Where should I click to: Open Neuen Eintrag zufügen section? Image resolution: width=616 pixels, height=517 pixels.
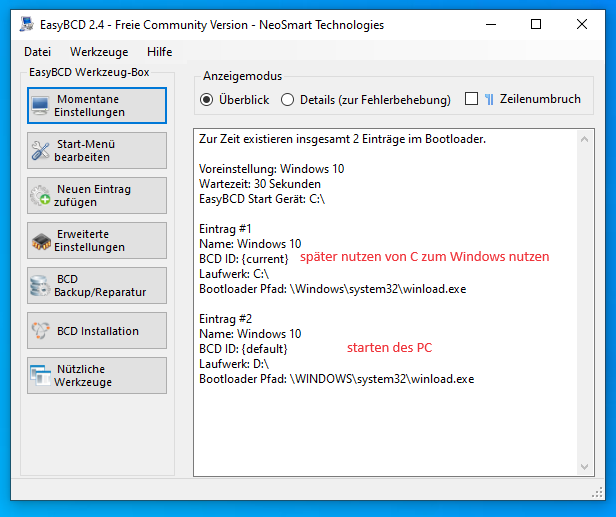(x=97, y=196)
